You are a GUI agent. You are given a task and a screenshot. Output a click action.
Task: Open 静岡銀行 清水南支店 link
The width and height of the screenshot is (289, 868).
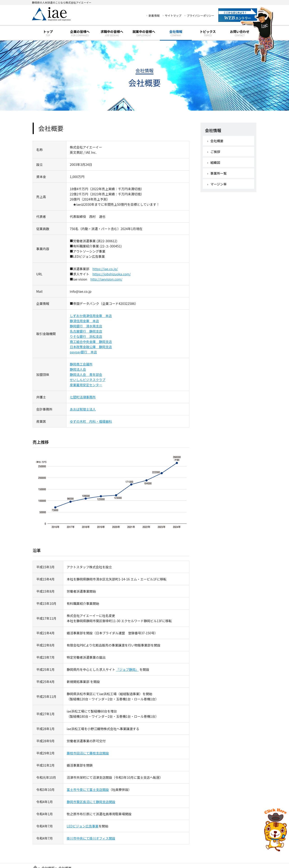point(86,326)
